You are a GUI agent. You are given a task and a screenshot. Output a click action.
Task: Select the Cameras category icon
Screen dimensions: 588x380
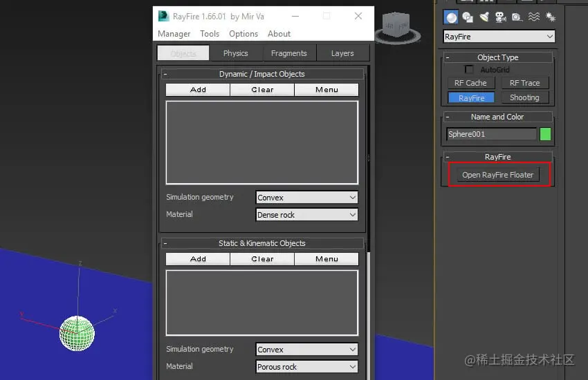501,17
